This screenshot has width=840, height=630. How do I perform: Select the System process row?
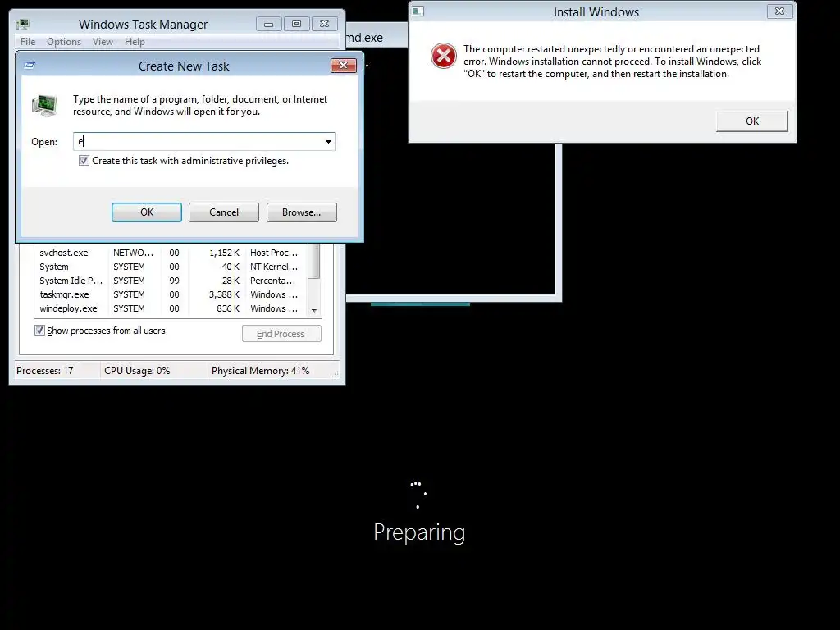[x=171, y=267]
